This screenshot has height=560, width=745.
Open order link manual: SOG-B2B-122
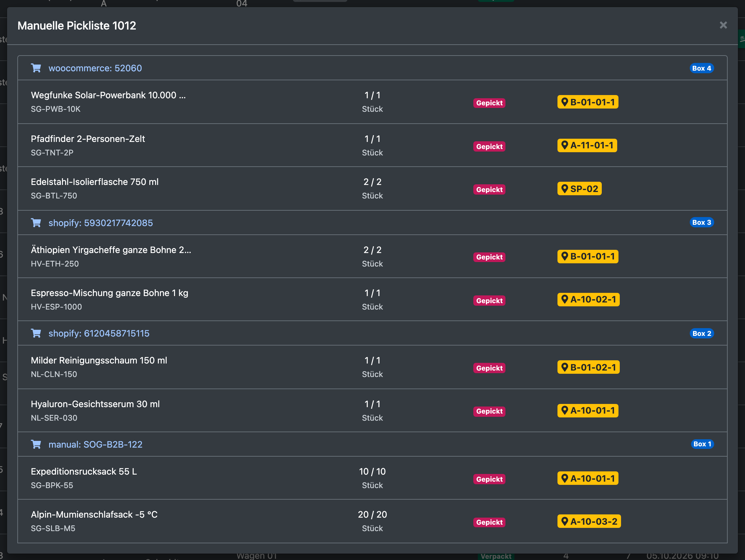pyautogui.click(x=95, y=444)
